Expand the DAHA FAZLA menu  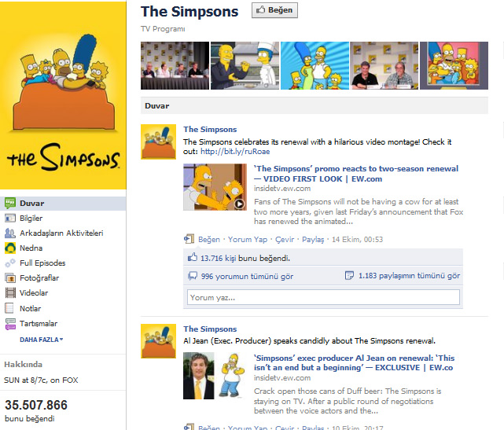pyautogui.click(x=41, y=340)
